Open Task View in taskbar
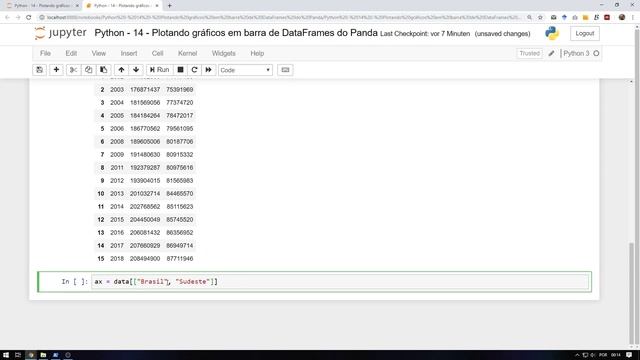The height and width of the screenshot is (360, 640). point(18,355)
